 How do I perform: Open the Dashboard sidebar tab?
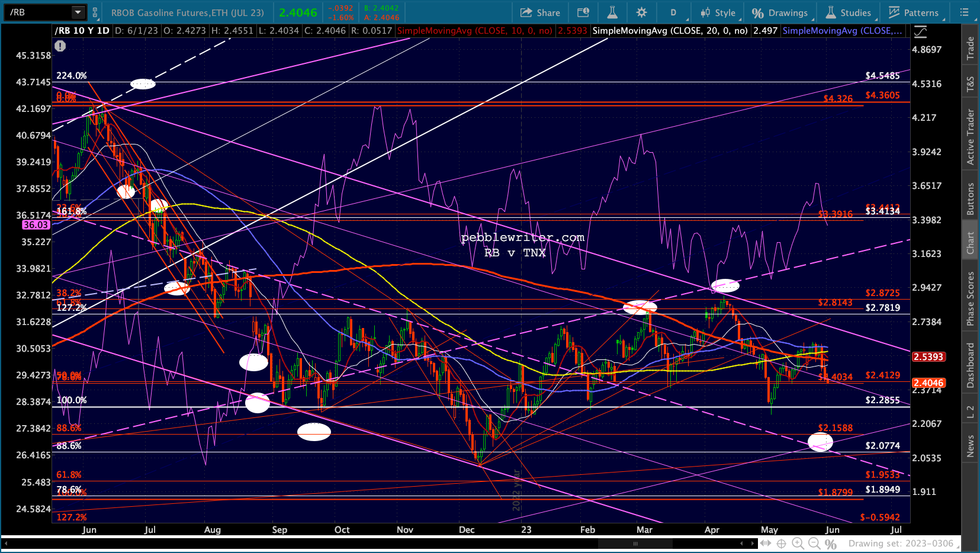click(970, 365)
